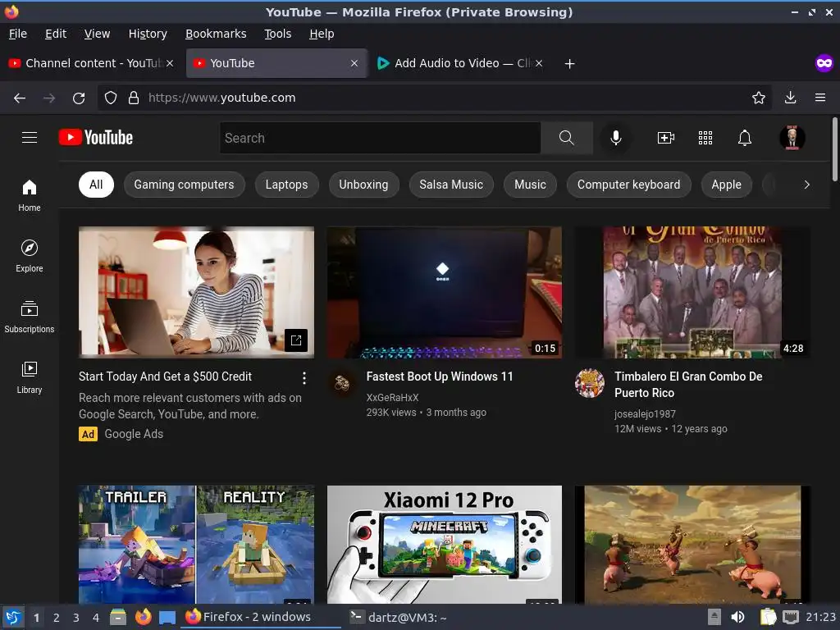Screen dimensions: 840x630
Task: Open Fastest Boot Up Windows 11 title
Action: click(440, 377)
